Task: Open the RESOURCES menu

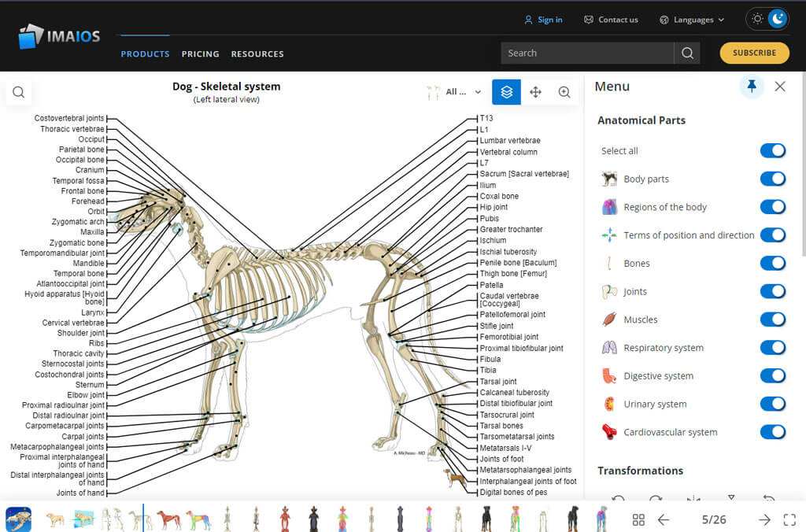Action: (x=257, y=54)
